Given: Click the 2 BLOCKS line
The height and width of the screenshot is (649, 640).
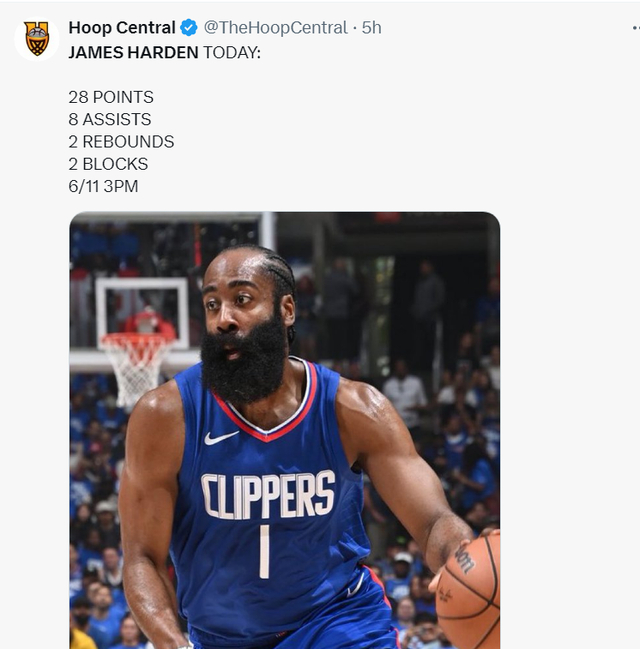Looking at the screenshot, I should 108,164.
